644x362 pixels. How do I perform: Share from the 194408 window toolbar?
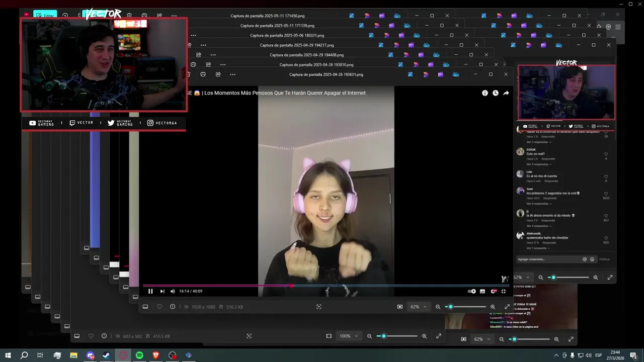(199, 55)
